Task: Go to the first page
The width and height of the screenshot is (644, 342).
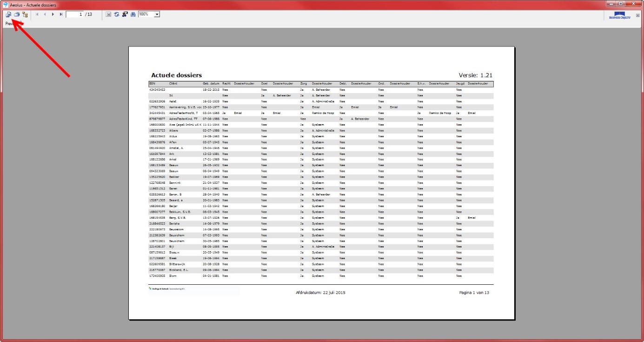Action: 37,14
